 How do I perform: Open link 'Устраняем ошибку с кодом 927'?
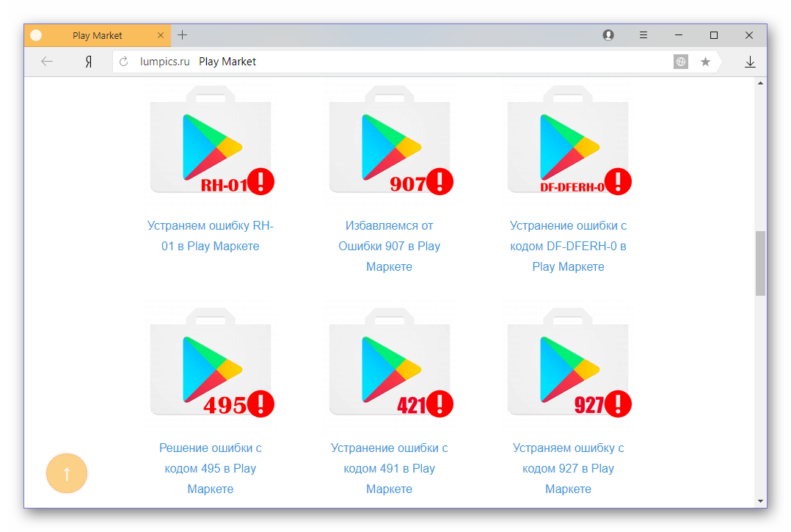click(568, 468)
